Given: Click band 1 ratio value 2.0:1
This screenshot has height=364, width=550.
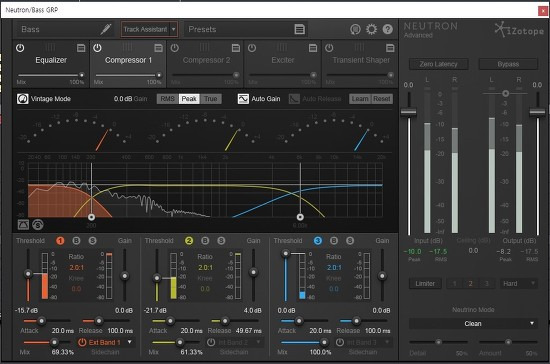Looking at the screenshot, I should click(x=76, y=268).
